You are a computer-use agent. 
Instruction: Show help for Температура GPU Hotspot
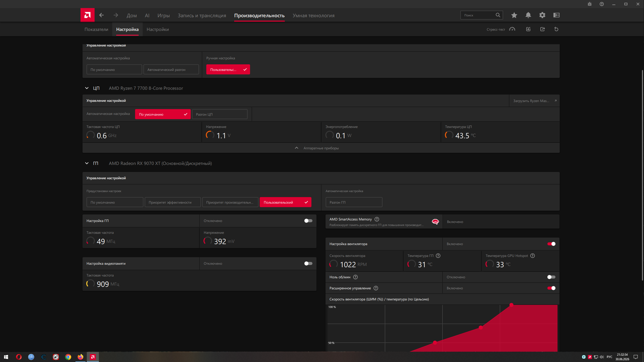click(x=533, y=256)
